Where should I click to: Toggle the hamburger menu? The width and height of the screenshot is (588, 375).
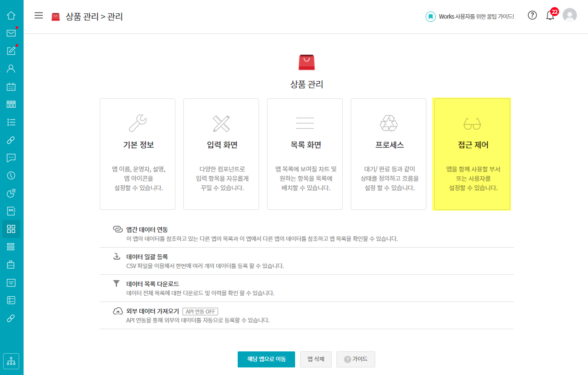[39, 16]
